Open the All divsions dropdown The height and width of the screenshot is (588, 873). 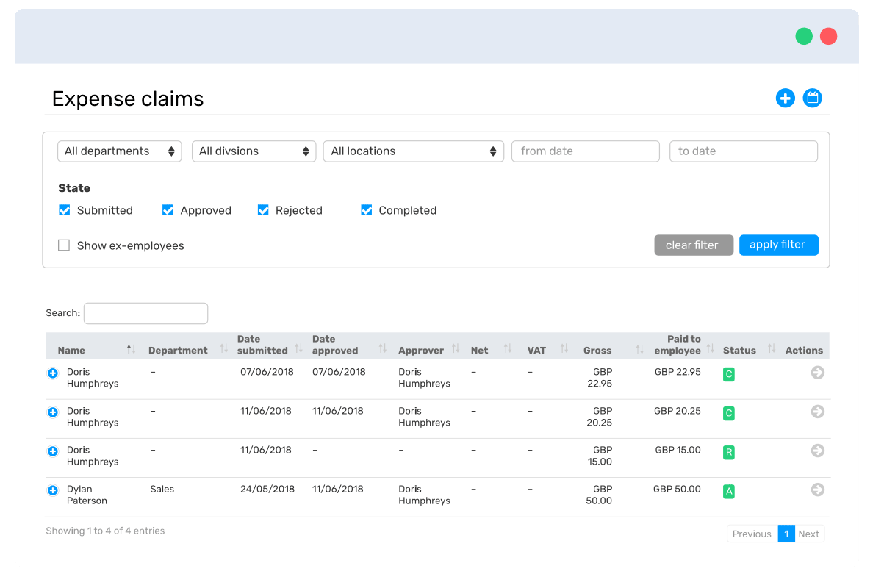[254, 151]
